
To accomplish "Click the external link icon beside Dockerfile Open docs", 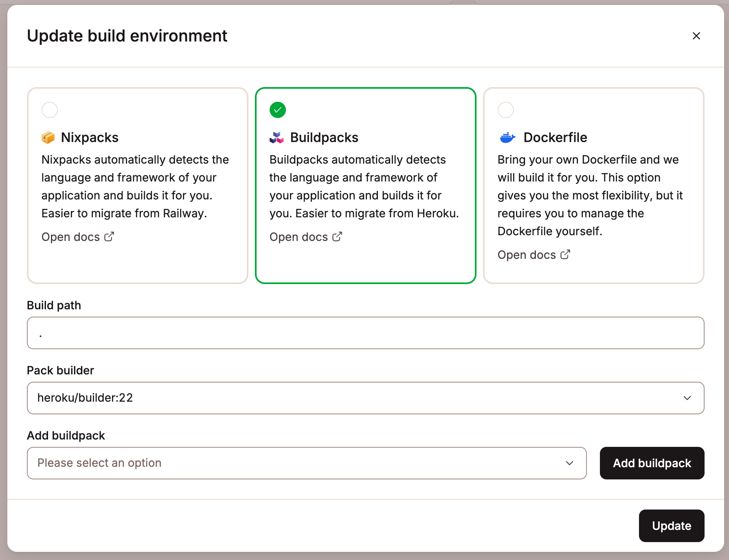I will pyautogui.click(x=565, y=254).
